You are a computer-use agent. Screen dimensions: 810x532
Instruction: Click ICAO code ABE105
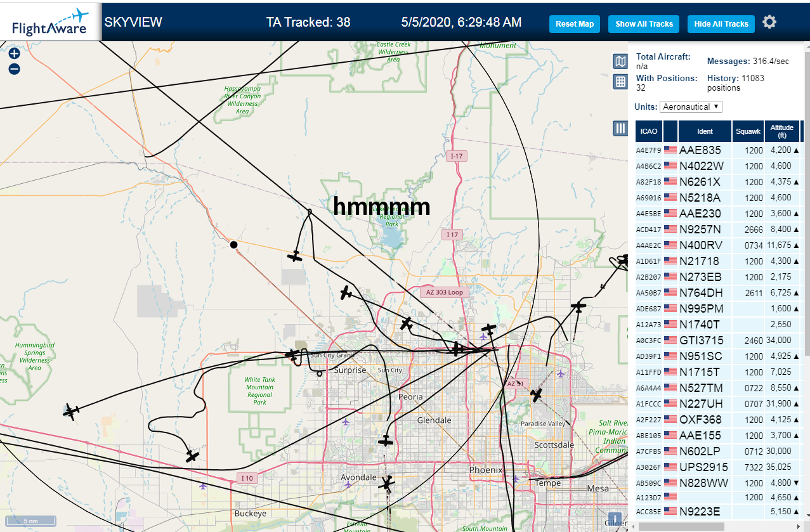(x=649, y=436)
